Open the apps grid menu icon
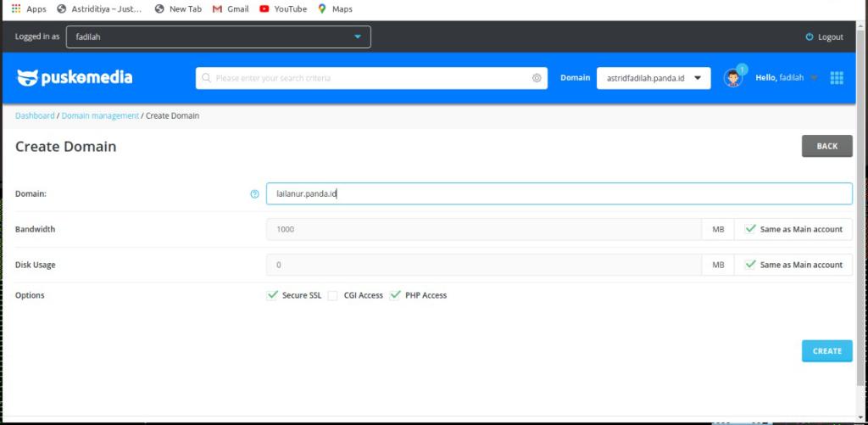This screenshot has height=425, width=868. [837, 78]
